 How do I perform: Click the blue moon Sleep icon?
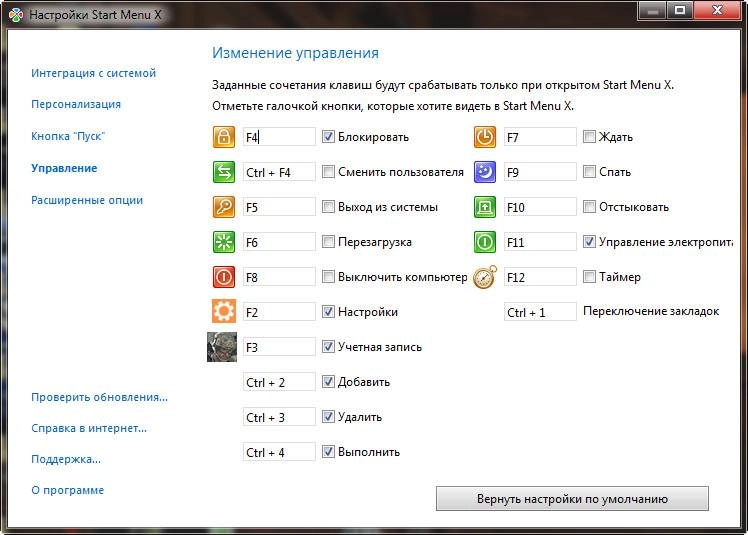coord(485,172)
